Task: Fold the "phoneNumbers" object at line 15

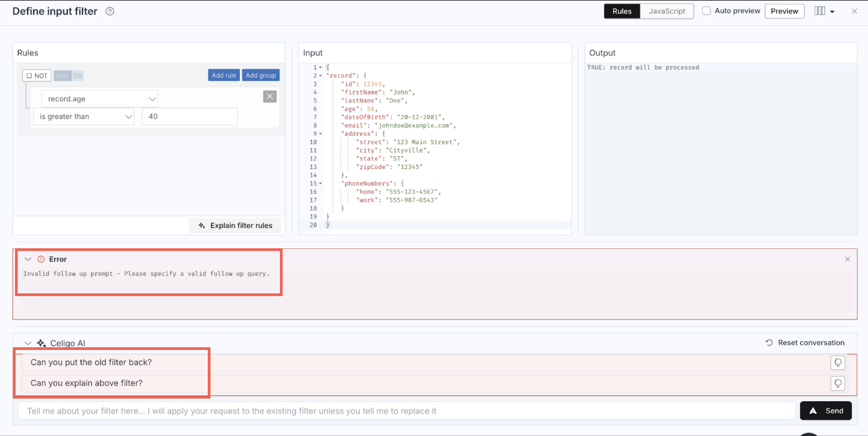Action: pos(320,184)
